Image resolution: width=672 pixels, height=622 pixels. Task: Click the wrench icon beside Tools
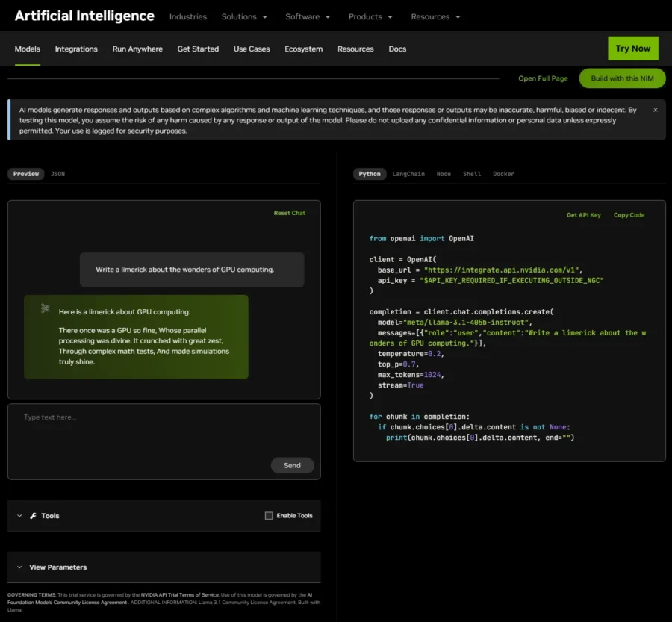[x=33, y=516]
